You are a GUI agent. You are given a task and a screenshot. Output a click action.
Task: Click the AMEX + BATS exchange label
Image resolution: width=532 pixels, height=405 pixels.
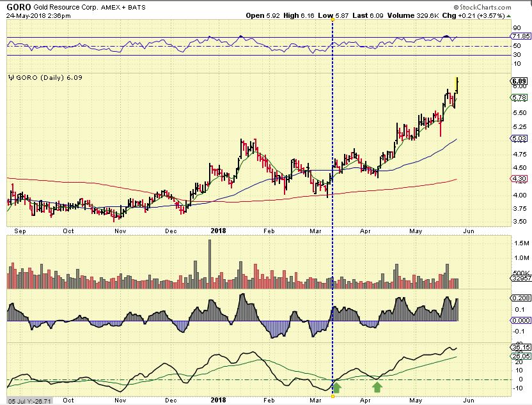[123, 8]
